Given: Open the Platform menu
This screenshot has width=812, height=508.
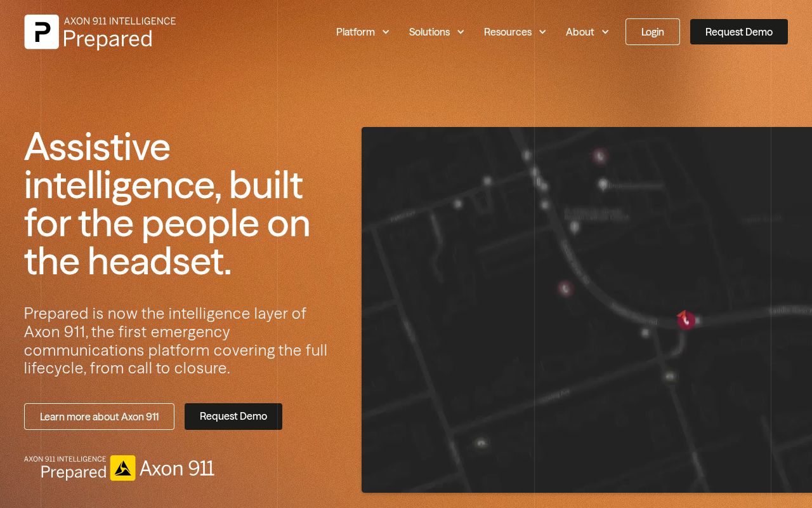Looking at the screenshot, I should [x=355, y=32].
